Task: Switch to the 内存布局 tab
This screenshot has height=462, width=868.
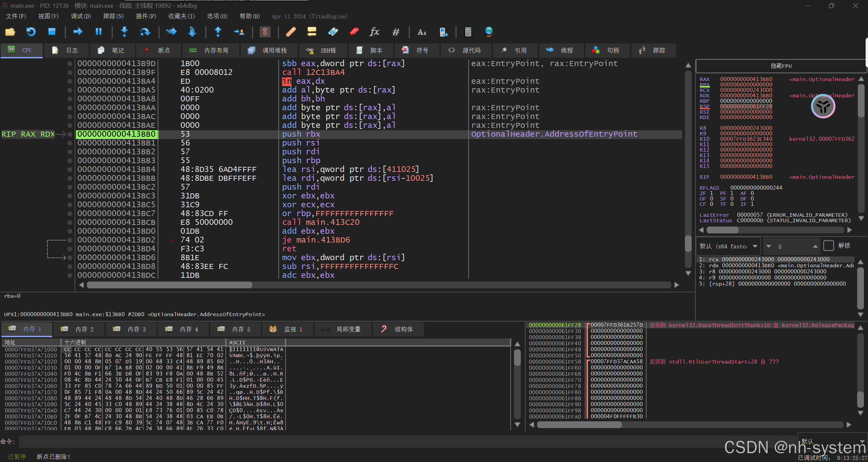Action: [211, 51]
